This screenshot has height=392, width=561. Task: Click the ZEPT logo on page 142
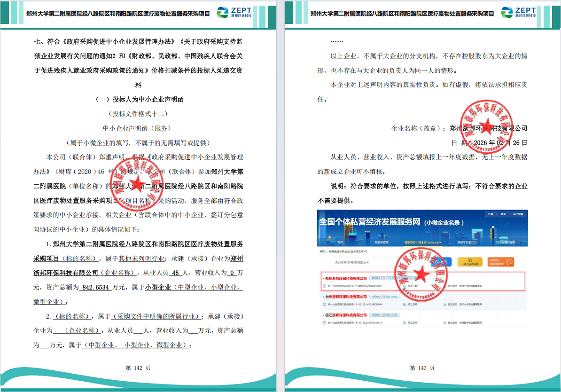point(234,13)
